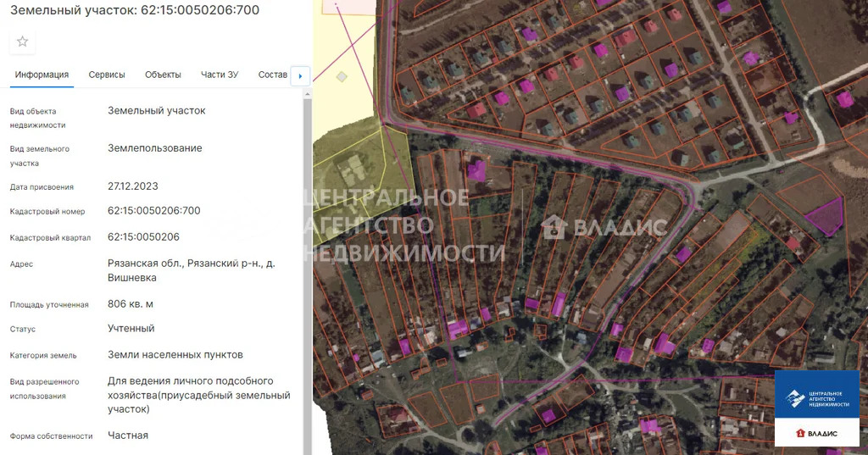The image size is (868, 455).
Task: Click the Площадь уточненная label
Action: point(49,304)
